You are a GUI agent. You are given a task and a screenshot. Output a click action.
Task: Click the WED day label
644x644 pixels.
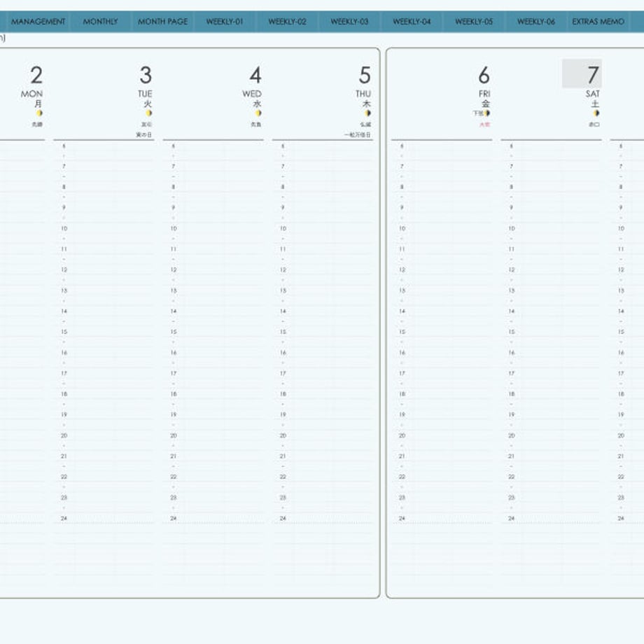(x=252, y=94)
